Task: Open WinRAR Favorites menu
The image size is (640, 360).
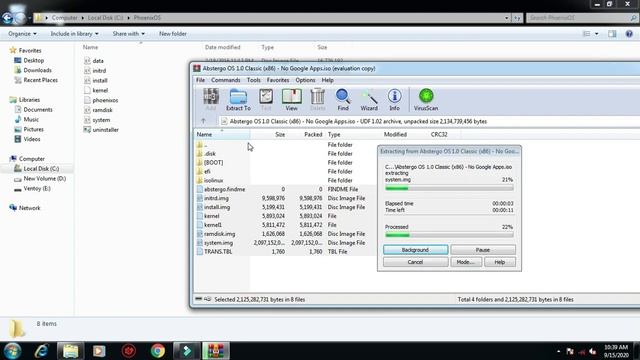Action: (278, 80)
